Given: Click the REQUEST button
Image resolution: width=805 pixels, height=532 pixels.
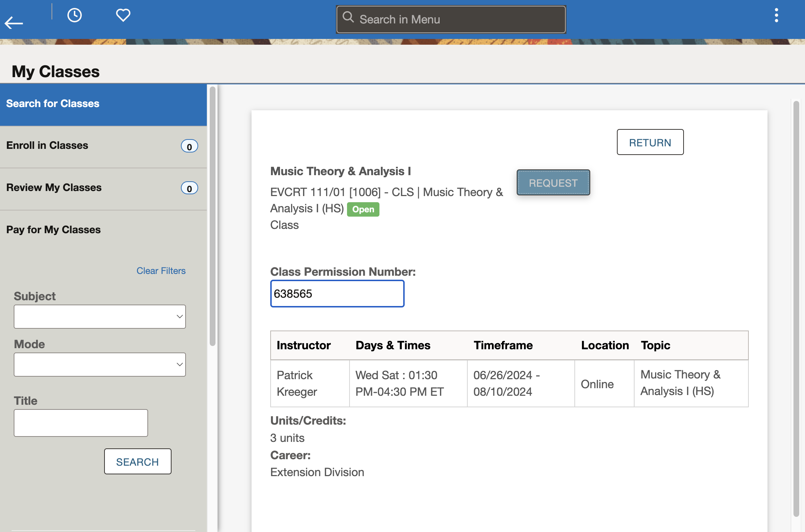Looking at the screenshot, I should click(553, 183).
